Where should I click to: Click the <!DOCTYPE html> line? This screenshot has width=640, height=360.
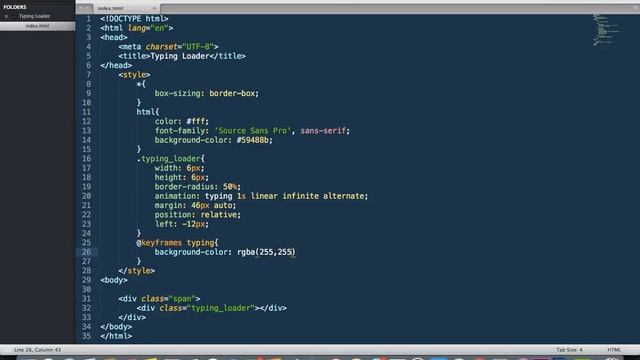tap(134, 19)
